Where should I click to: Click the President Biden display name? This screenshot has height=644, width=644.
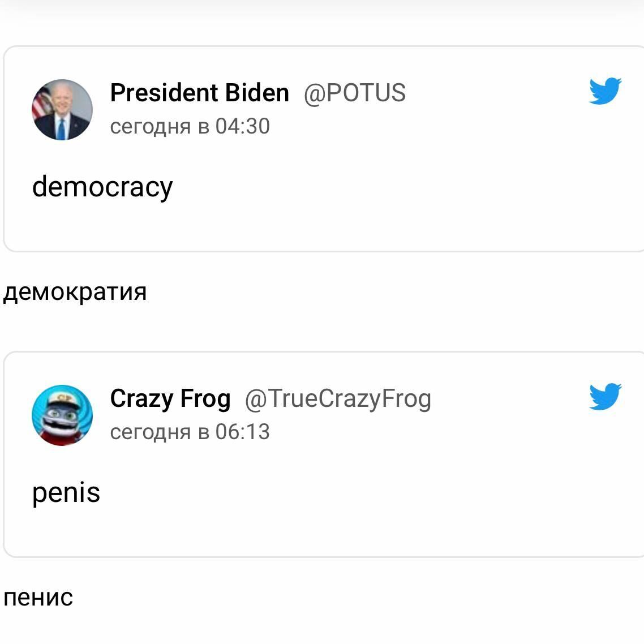click(199, 93)
